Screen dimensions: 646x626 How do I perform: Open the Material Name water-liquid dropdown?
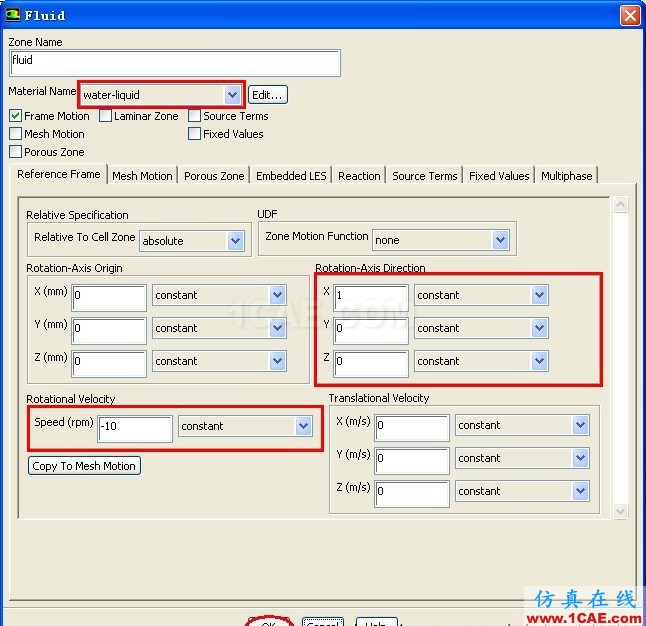pyautogui.click(x=161, y=95)
